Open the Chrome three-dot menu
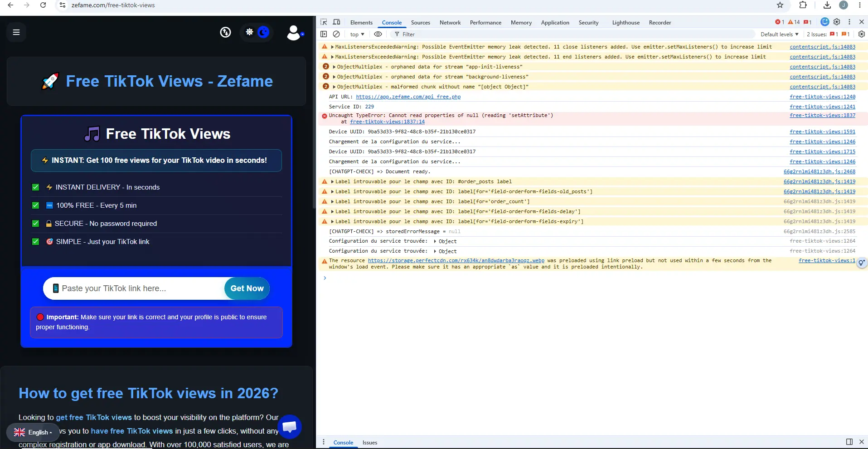The width and height of the screenshot is (868, 449). (860, 5)
